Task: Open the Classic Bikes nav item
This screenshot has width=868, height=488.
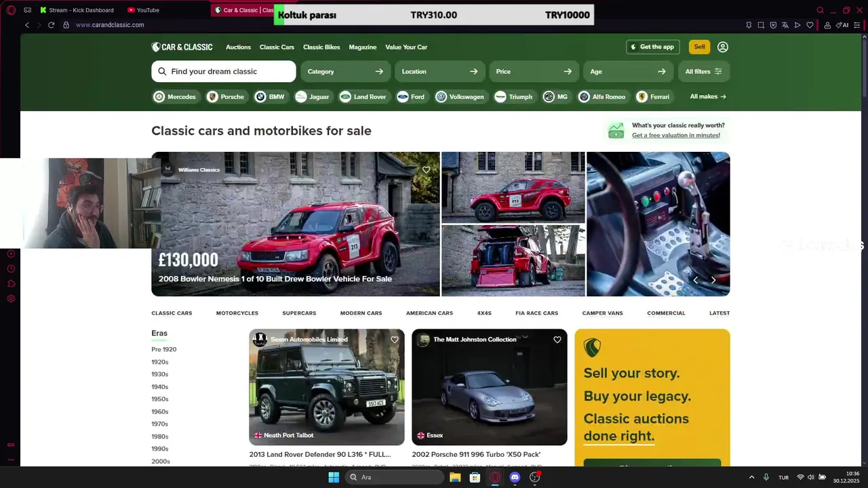Action: point(321,47)
